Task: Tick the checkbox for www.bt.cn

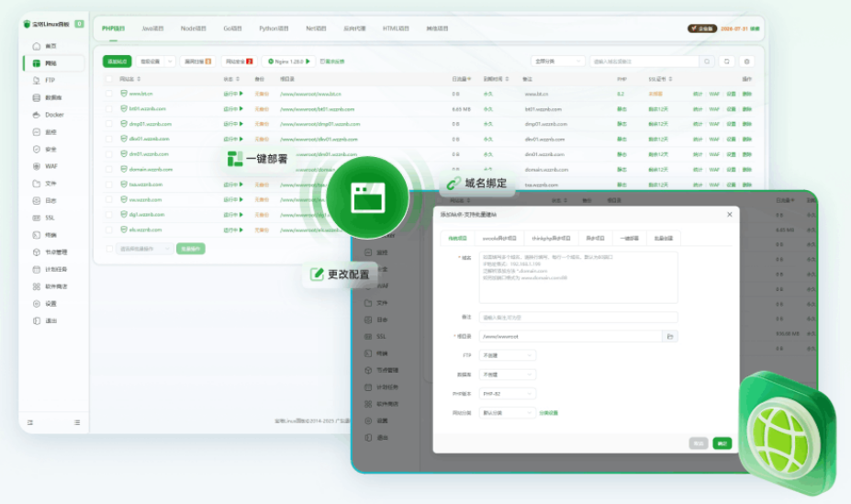Action: pyautogui.click(x=109, y=94)
